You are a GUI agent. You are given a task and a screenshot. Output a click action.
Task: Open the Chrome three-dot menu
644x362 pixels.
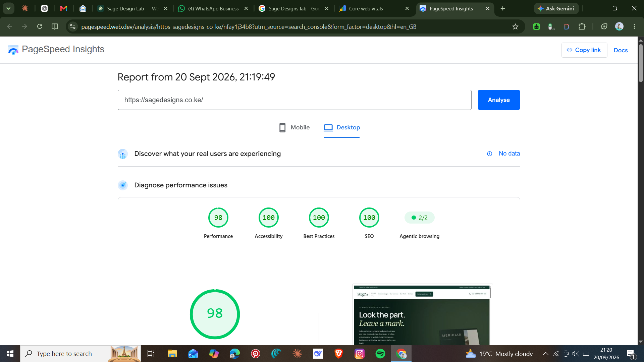[634, 26]
